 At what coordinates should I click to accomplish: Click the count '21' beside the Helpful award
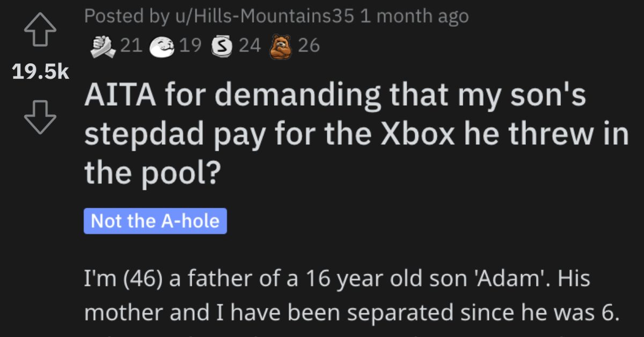pos(130,46)
